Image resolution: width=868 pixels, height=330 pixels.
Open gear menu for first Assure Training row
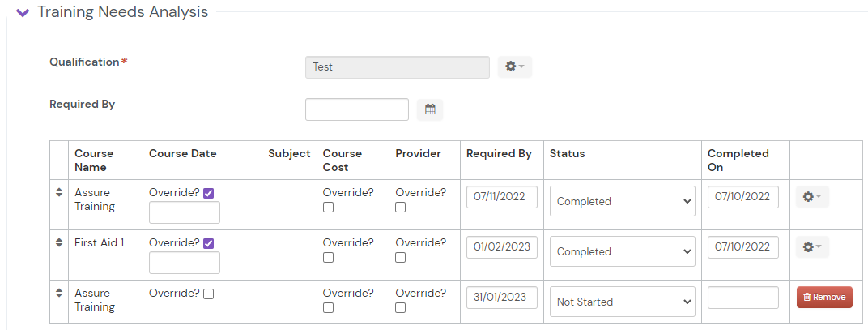tap(811, 197)
